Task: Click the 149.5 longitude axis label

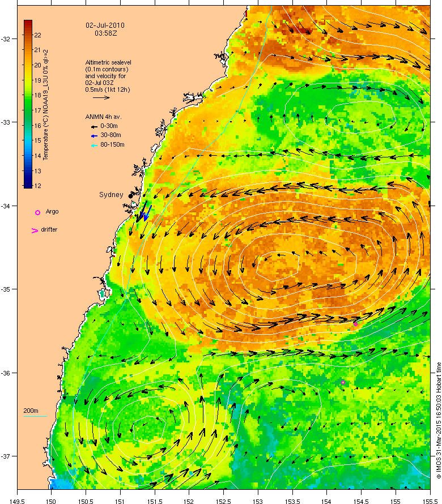Action: click(17, 501)
